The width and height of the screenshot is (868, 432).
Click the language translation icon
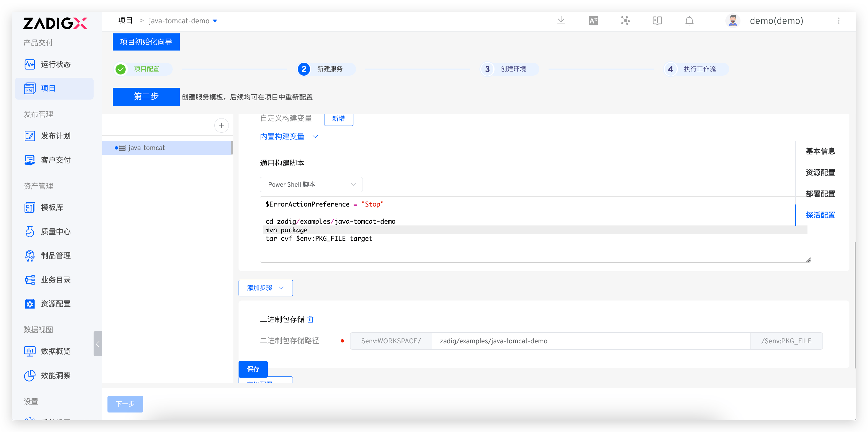[x=593, y=21]
